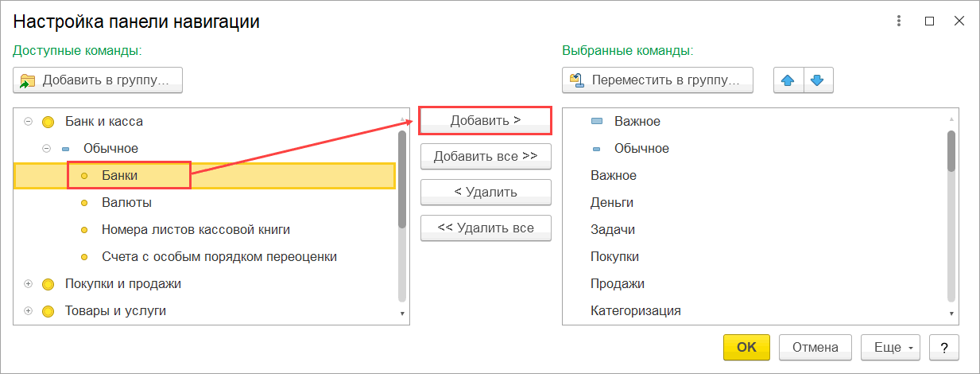Click the question mark help button
Image resolution: width=980 pixels, height=374 pixels.
pyautogui.click(x=943, y=347)
